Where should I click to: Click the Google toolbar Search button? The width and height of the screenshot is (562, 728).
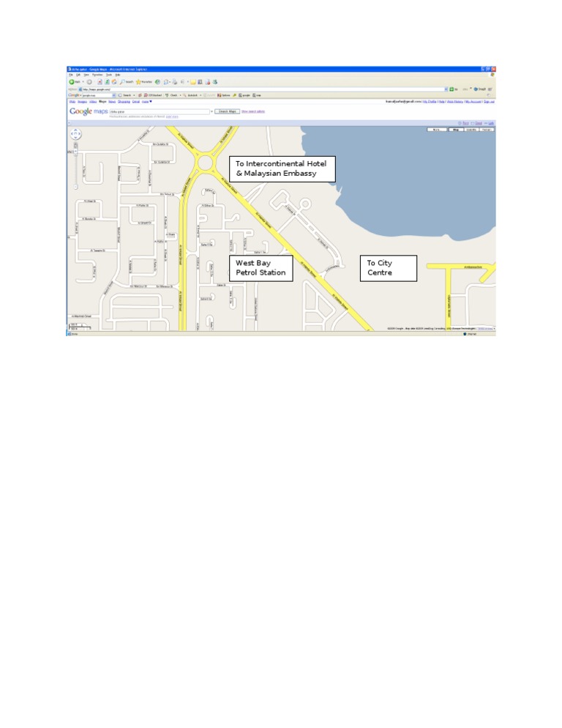pos(125,95)
